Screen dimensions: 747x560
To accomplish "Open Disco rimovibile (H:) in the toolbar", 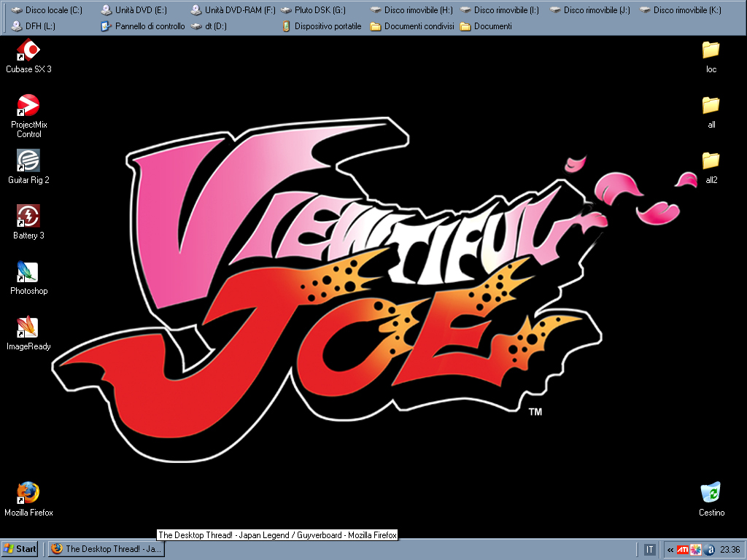I will click(411, 10).
